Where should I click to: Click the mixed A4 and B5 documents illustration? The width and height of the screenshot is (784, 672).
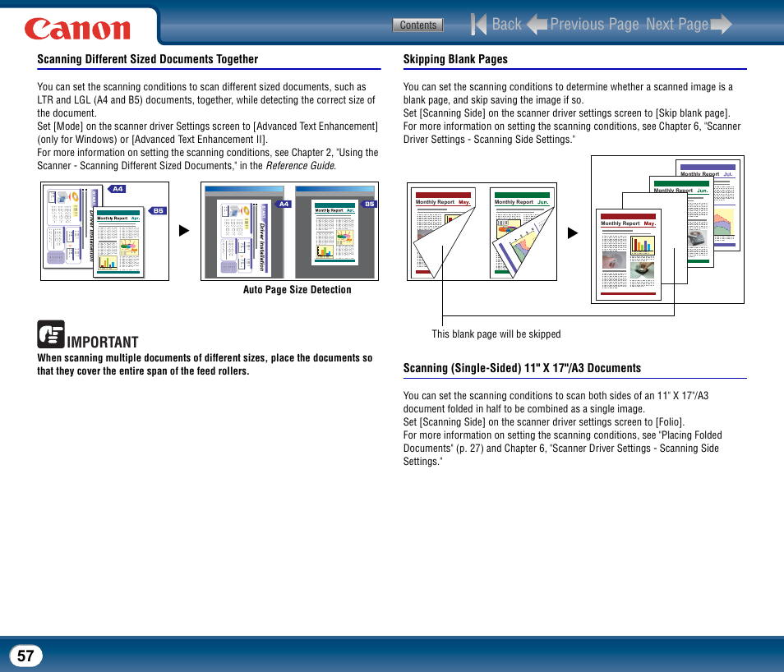coord(104,231)
